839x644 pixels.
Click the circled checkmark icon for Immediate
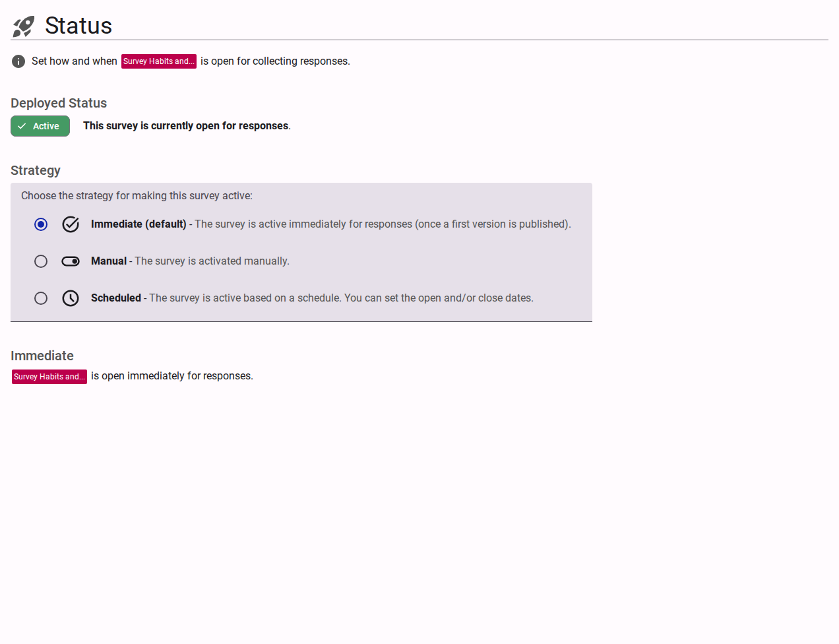coord(71,224)
